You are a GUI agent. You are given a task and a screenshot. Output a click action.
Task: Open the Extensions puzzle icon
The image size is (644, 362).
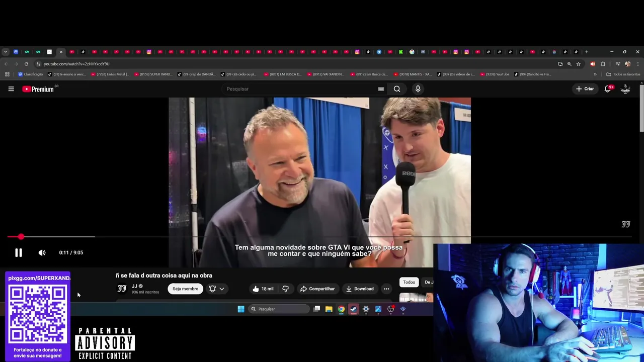coord(603,64)
